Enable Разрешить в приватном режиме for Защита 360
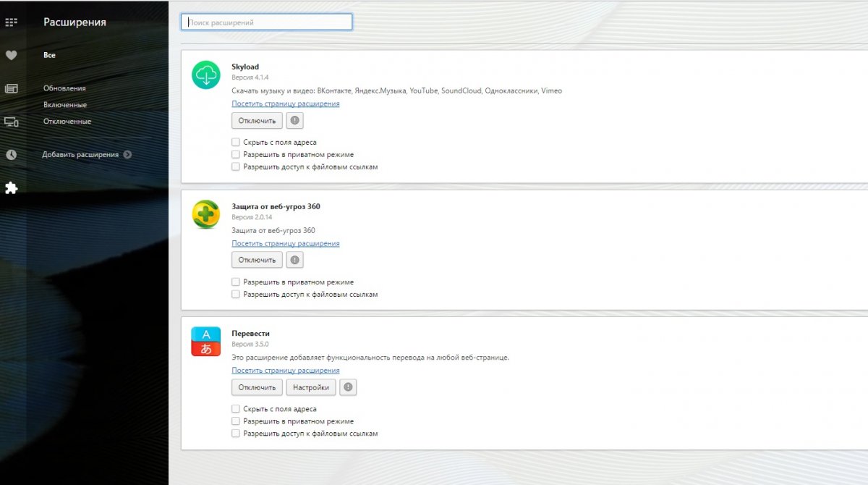The image size is (868, 485). pos(236,282)
